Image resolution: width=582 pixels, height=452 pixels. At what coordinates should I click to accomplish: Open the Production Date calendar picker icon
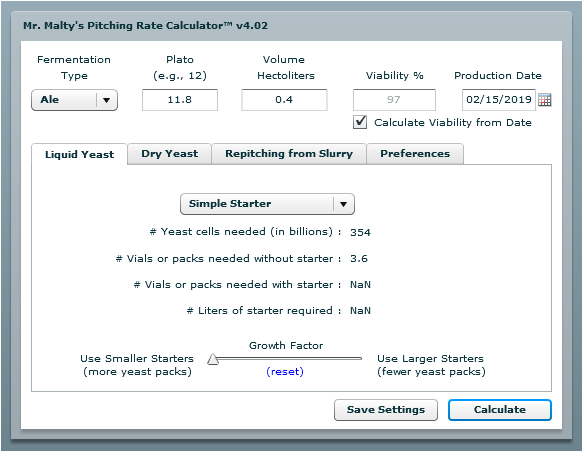tap(545, 100)
